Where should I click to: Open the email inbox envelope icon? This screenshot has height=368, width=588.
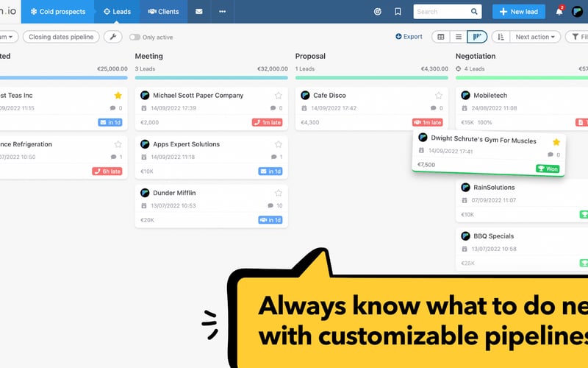(199, 12)
